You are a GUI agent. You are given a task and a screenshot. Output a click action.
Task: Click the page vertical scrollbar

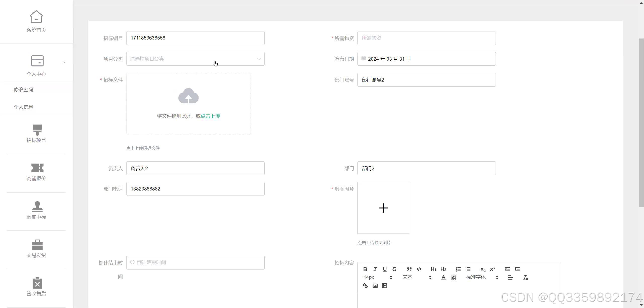click(641, 123)
